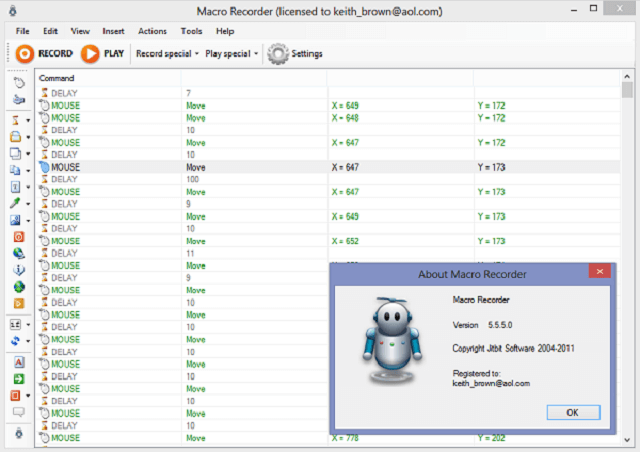Expand the window icon dropdown arrow
Screen dimensions: 640x452
click(x=28, y=154)
